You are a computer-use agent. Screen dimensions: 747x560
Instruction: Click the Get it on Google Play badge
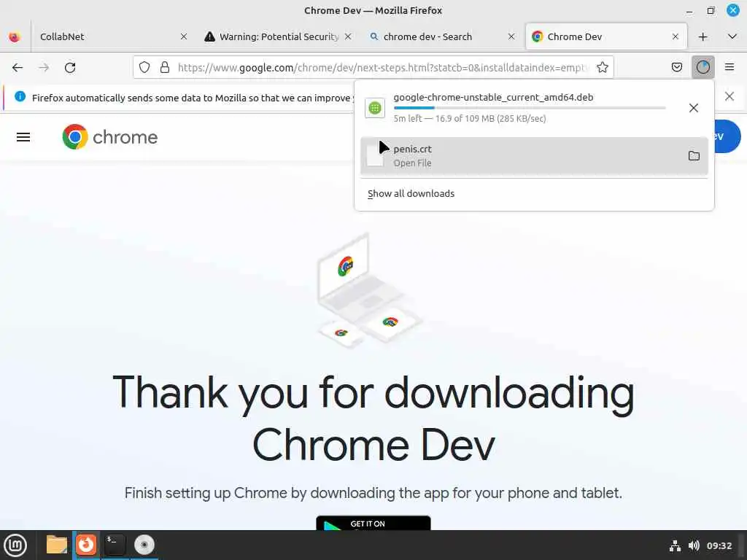pyautogui.click(x=373, y=524)
